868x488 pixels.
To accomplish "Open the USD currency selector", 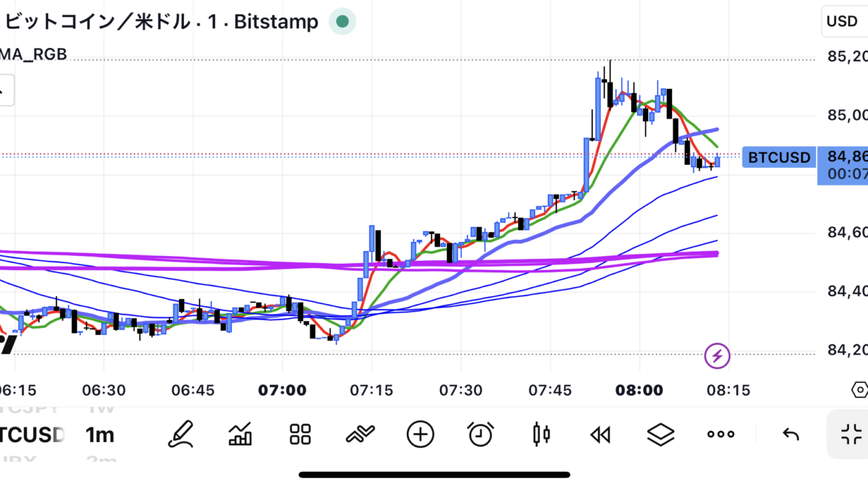I will (x=842, y=22).
